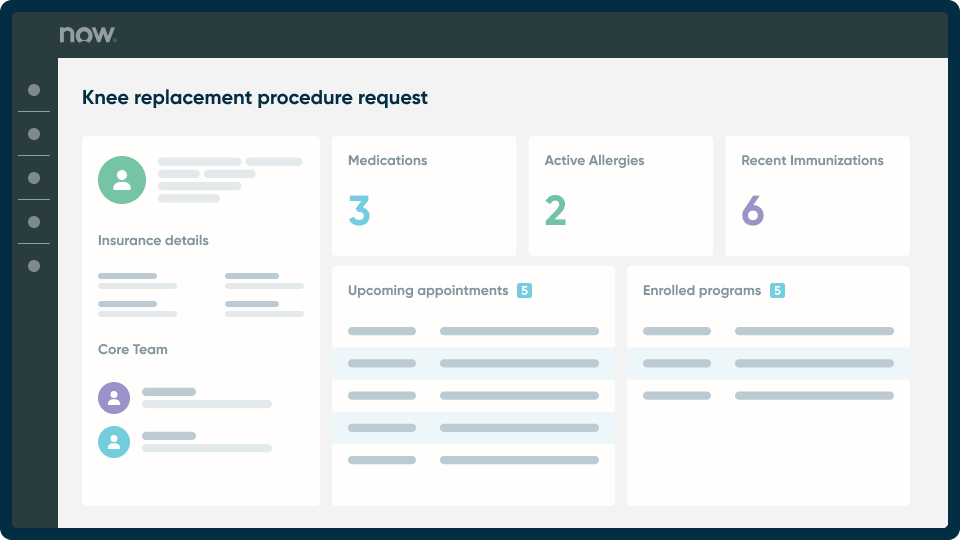Click the Enrolled programs count badge

[778, 291]
